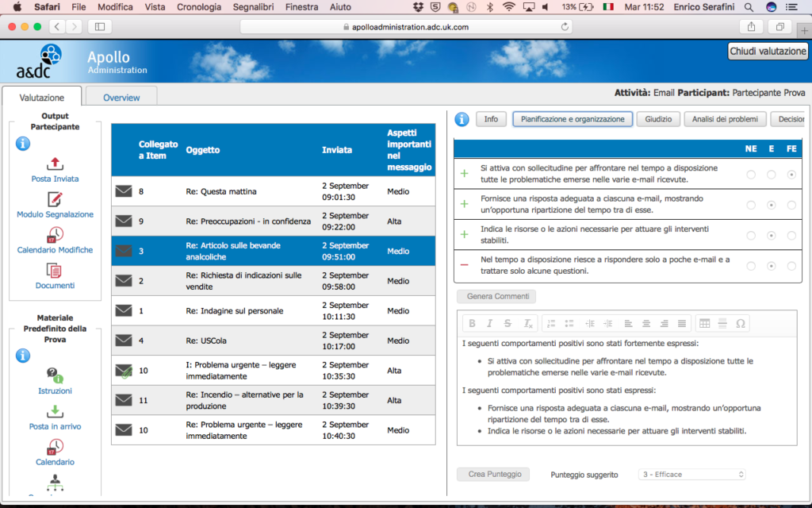Select NE radio for 'Si attiva con sollecitudine'
Screen dimensions: 812x508
(x=751, y=175)
